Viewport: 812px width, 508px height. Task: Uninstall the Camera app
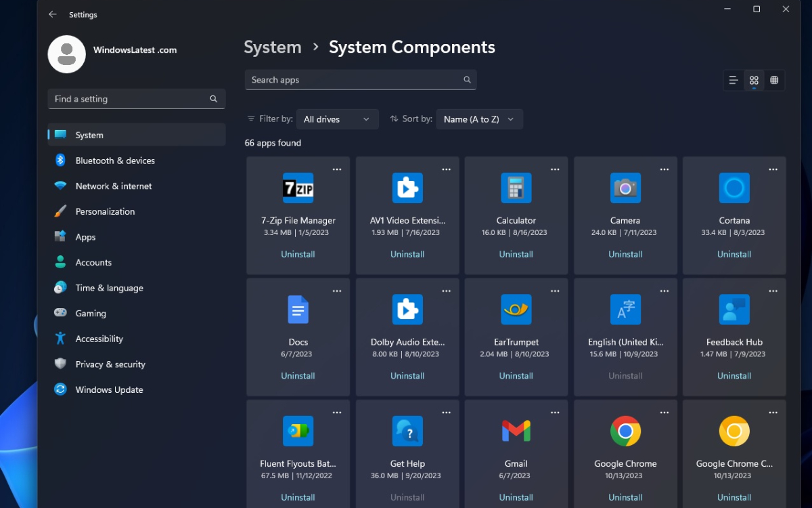click(x=625, y=254)
